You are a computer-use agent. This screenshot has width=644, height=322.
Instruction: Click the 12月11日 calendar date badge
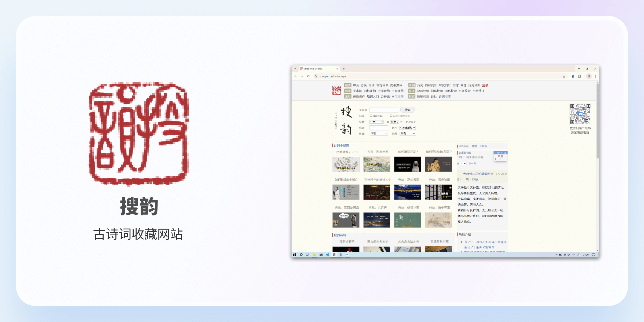[500, 153]
